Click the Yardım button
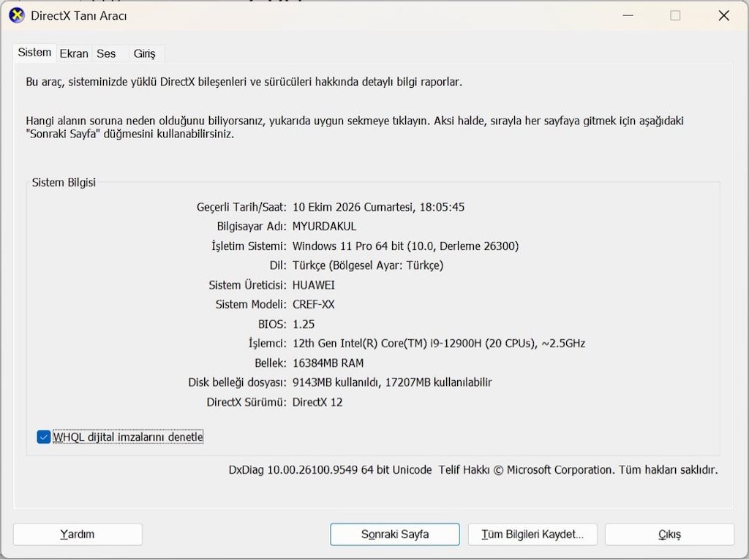The image size is (749, 560). click(x=78, y=534)
